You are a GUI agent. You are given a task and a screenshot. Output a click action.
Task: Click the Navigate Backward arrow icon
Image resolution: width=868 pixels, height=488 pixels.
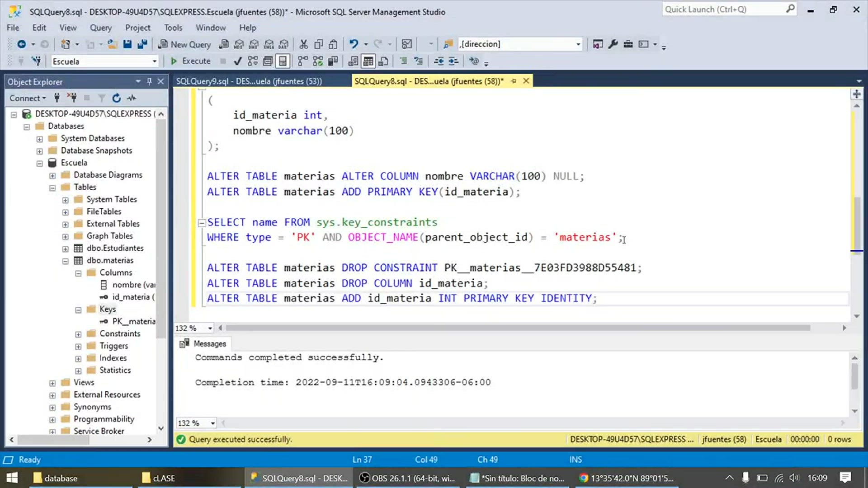pos(21,44)
